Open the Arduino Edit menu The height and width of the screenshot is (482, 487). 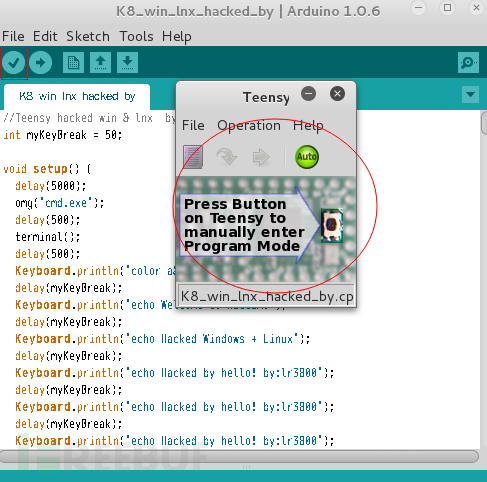pyautogui.click(x=45, y=36)
